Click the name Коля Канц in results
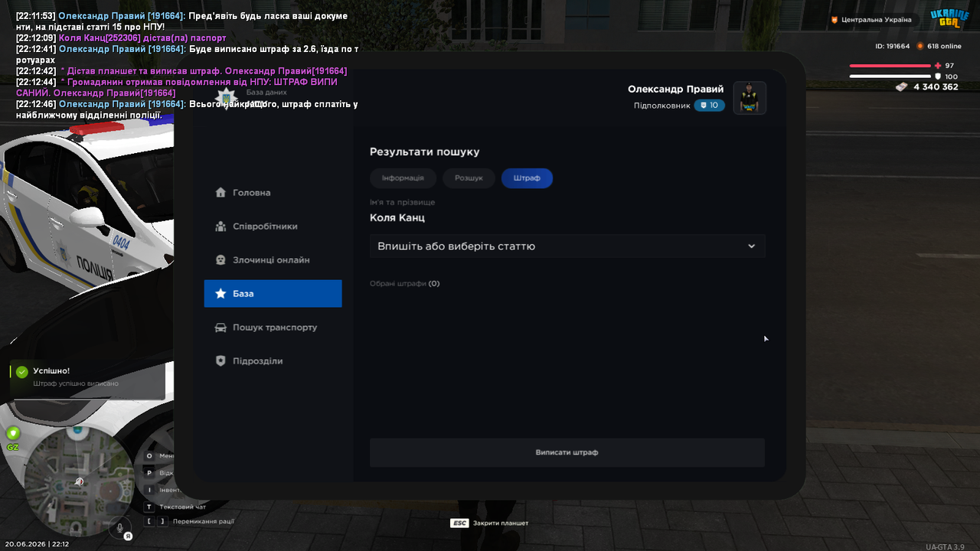 pos(397,218)
